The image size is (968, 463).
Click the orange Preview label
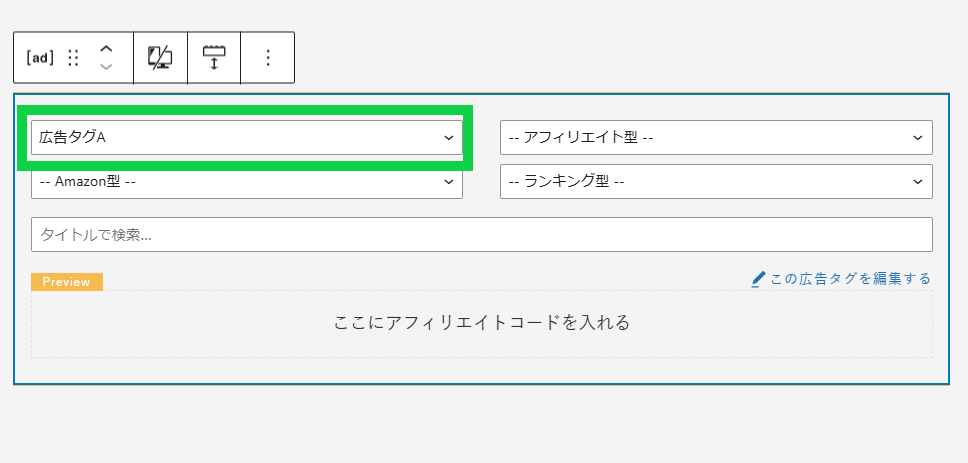[67, 282]
